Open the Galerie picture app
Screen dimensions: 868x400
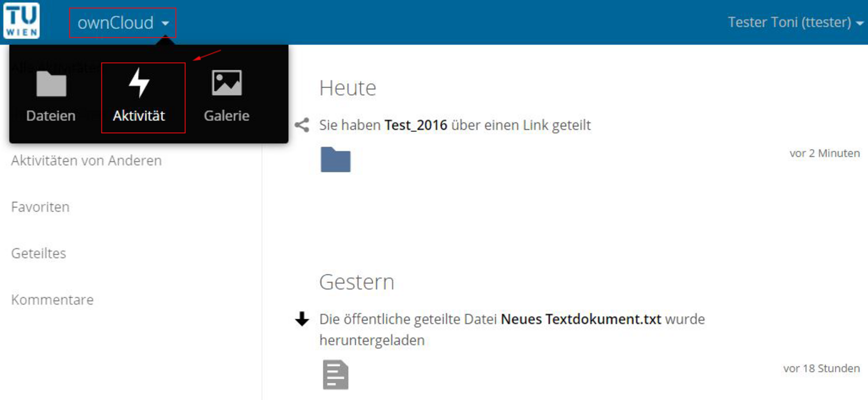coord(227,98)
